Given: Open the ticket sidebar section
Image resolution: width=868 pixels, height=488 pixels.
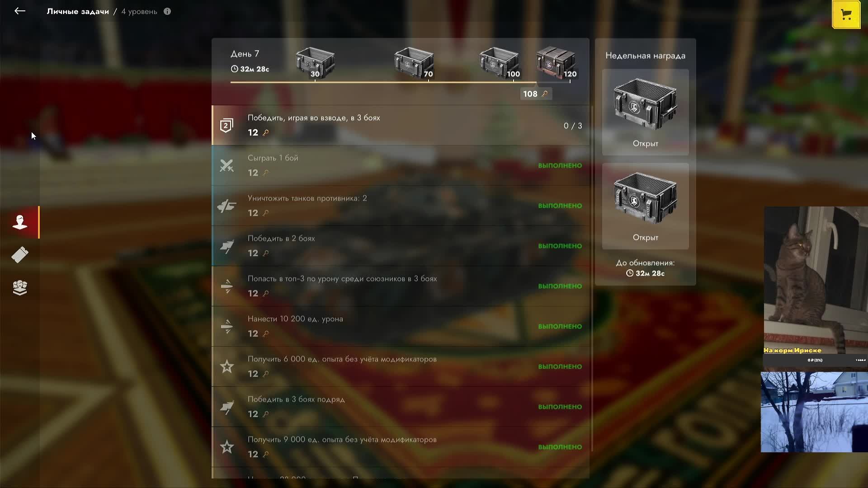Looking at the screenshot, I should [20, 255].
